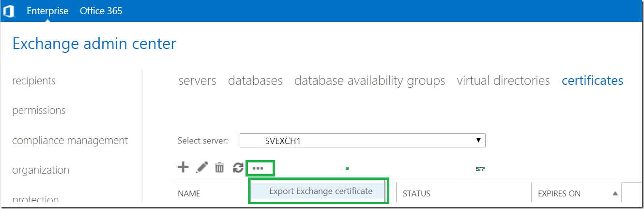This screenshot has height=209, width=644.
Task: Open the databases tab
Action: click(x=255, y=80)
